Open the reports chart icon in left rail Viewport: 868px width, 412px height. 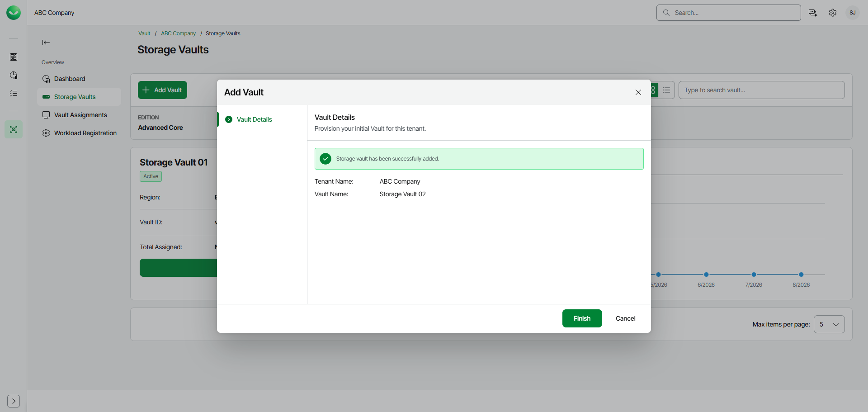click(14, 75)
